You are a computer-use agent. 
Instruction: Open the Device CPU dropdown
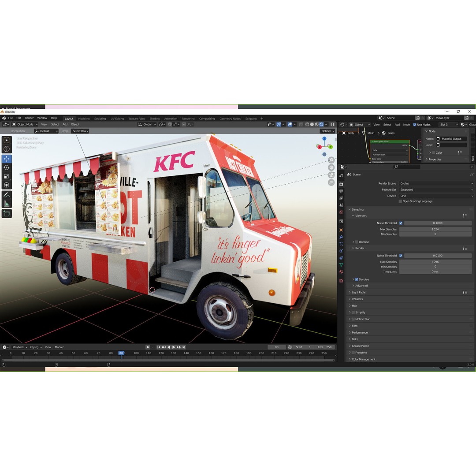[436, 196]
